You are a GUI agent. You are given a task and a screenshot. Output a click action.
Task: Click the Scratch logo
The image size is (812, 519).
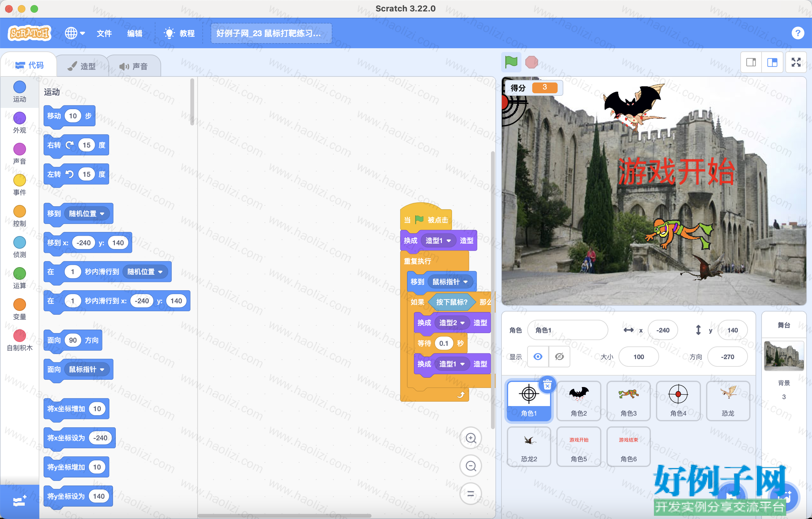tap(30, 33)
